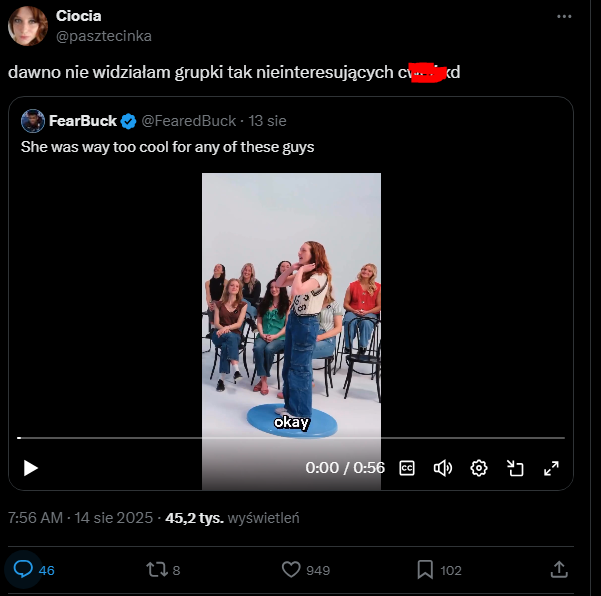Viewport: 601px width, 596px height.
Task: Mute the video sound
Action: (442, 467)
